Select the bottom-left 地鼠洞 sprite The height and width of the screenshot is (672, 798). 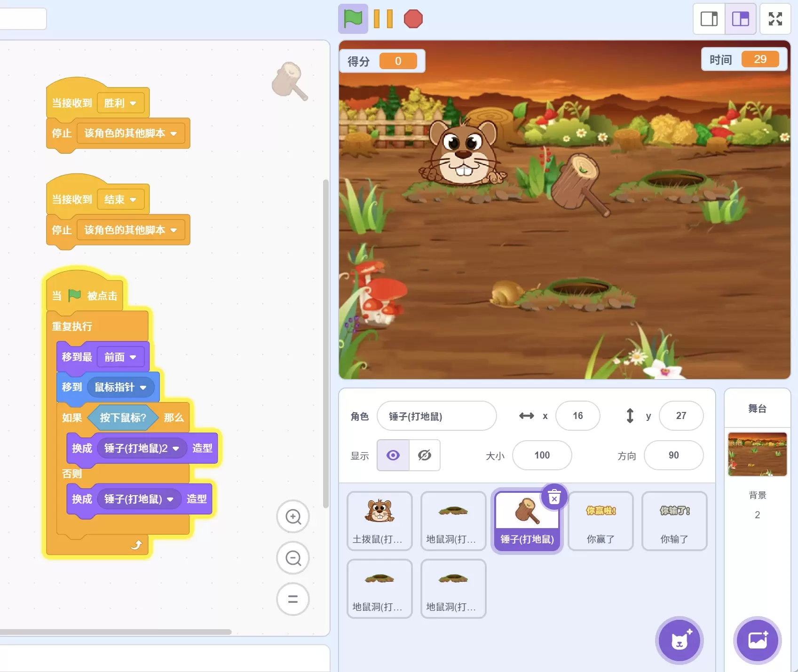379,589
